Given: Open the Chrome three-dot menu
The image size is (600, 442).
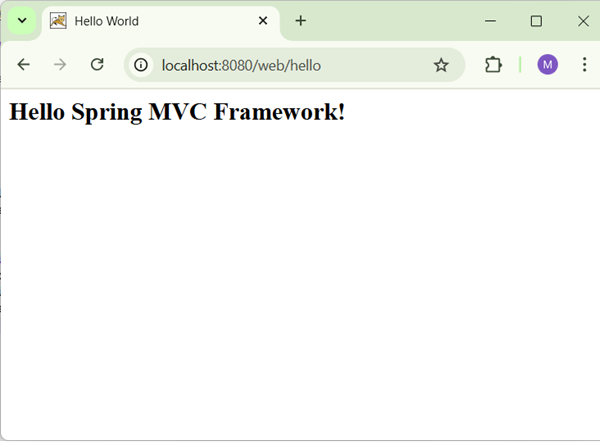Looking at the screenshot, I should pos(584,65).
